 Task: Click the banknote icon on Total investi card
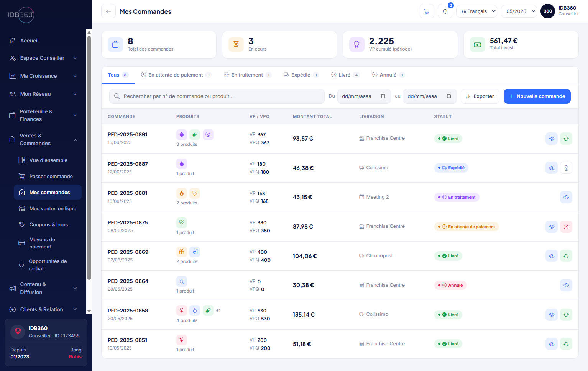point(478,44)
